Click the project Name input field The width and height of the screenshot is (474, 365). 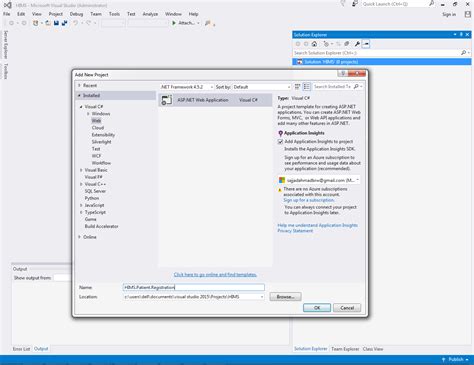(194, 287)
